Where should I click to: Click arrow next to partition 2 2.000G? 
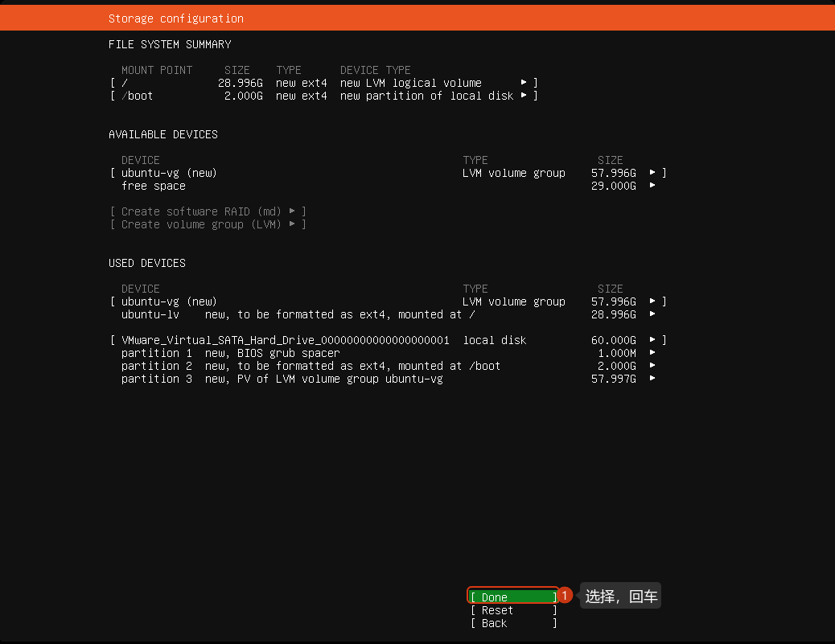[652, 365]
